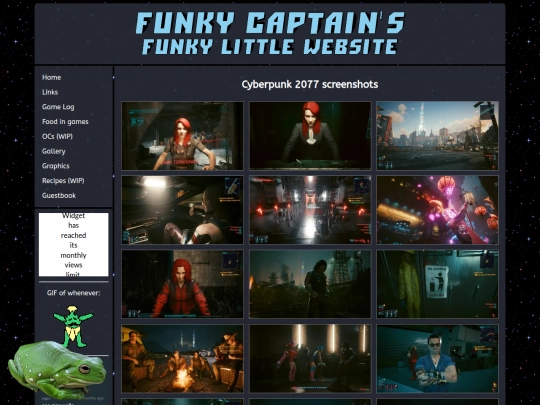Open the Graphics page
Screen dimensions: 540x405
(55, 166)
